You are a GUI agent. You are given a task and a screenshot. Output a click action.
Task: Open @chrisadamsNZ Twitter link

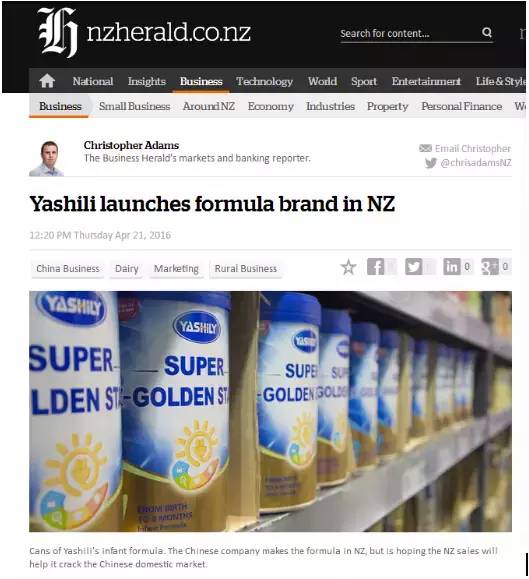pos(476,162)
